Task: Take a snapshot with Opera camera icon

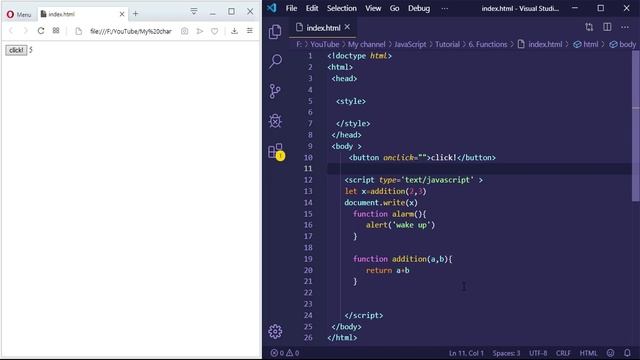Action: (x=184, y=31)
